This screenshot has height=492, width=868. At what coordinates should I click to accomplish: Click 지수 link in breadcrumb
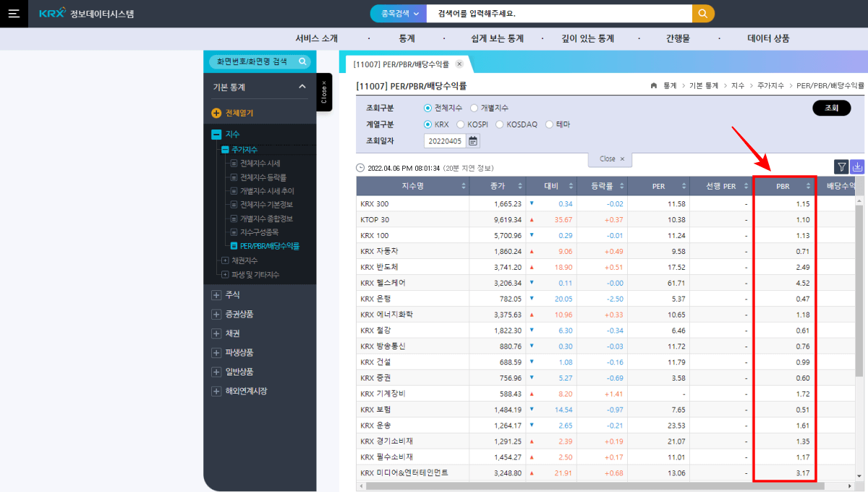[x=738, y=86]
